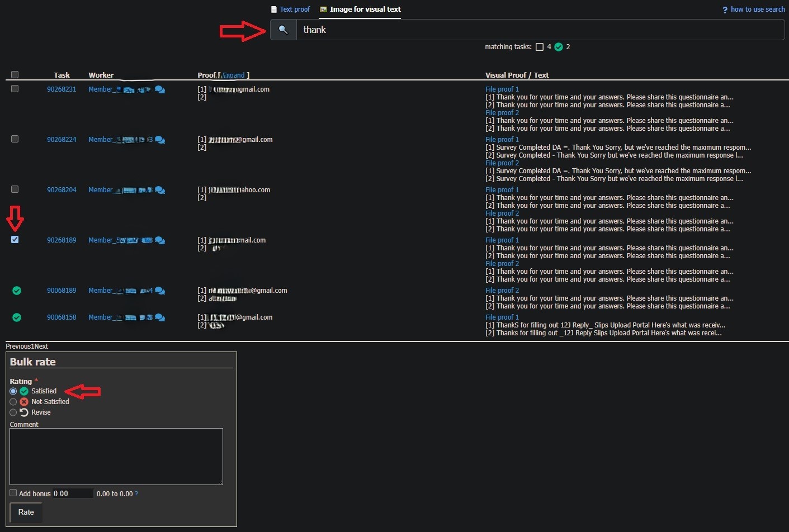Expand the Proof column contents
This screenshot has width=789, height=532.
(234, 75)
